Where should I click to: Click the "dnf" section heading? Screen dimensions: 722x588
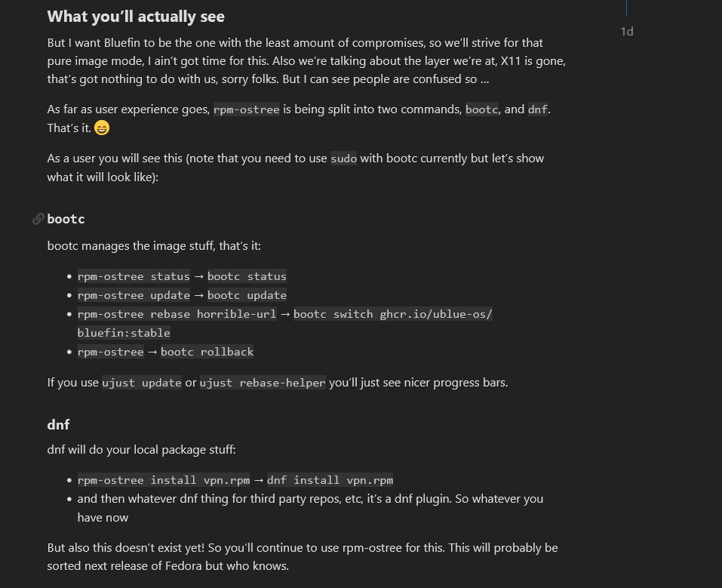[58, 424]
